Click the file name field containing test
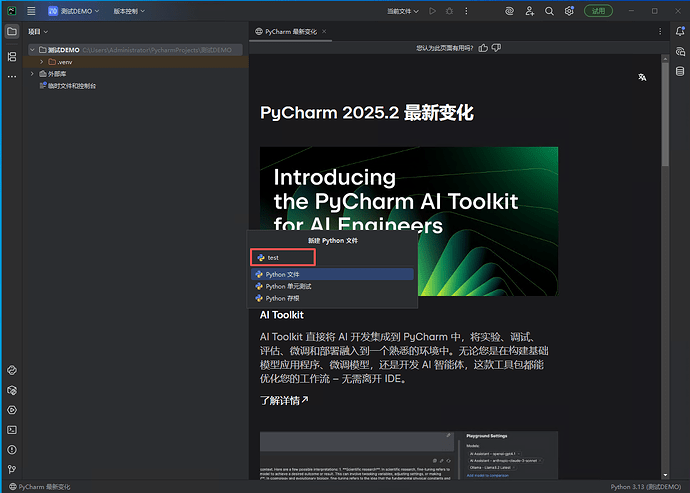Screen dimensions: 690x493 tap(284, 258)
